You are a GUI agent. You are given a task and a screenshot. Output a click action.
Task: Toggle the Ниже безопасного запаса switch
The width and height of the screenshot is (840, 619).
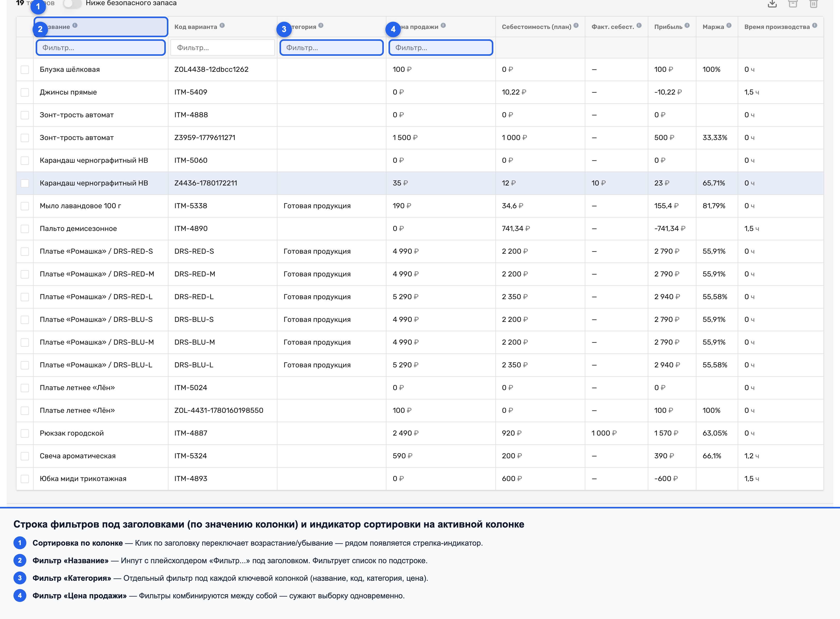[x=72, y=3]
